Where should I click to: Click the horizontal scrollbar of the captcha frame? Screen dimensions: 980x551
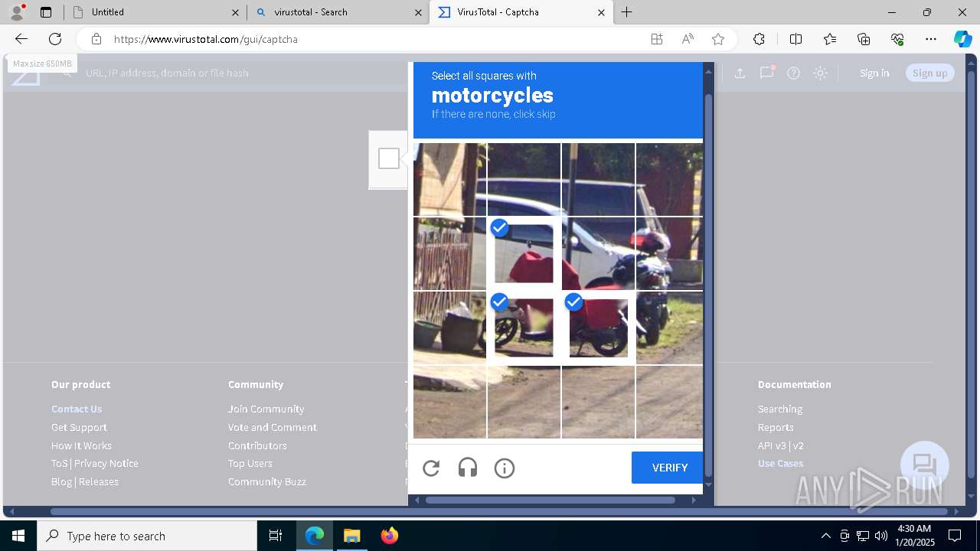click(550, 500)
